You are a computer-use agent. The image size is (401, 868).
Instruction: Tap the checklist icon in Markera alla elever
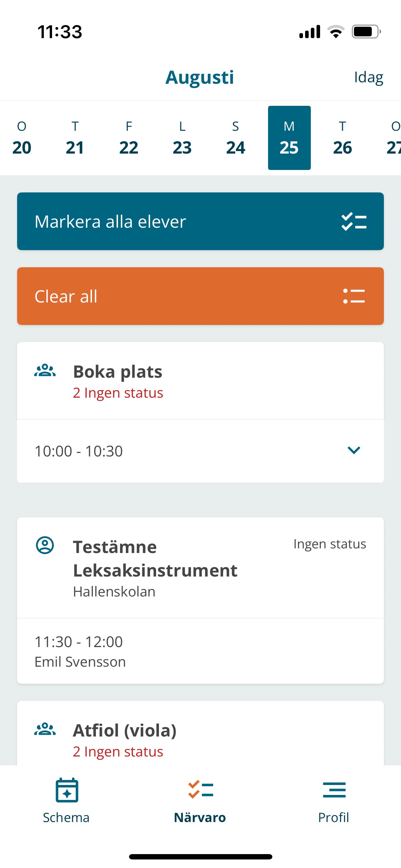[x=354, y=222]
